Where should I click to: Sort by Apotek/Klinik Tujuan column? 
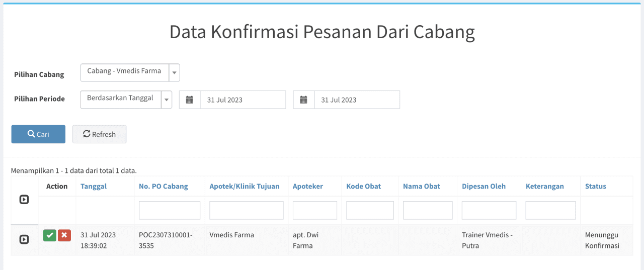244,186
